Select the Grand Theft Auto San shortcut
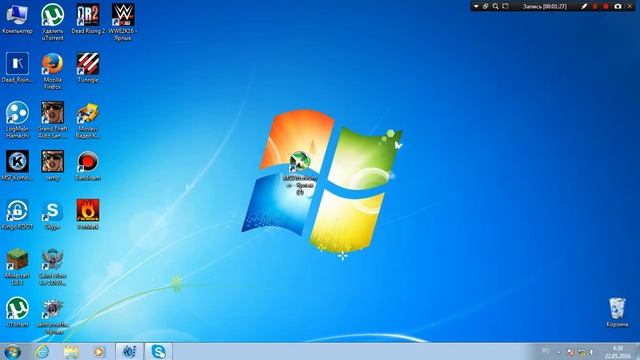Image resolution: width=640 pixels, height=360 pixels. [53, 120]
